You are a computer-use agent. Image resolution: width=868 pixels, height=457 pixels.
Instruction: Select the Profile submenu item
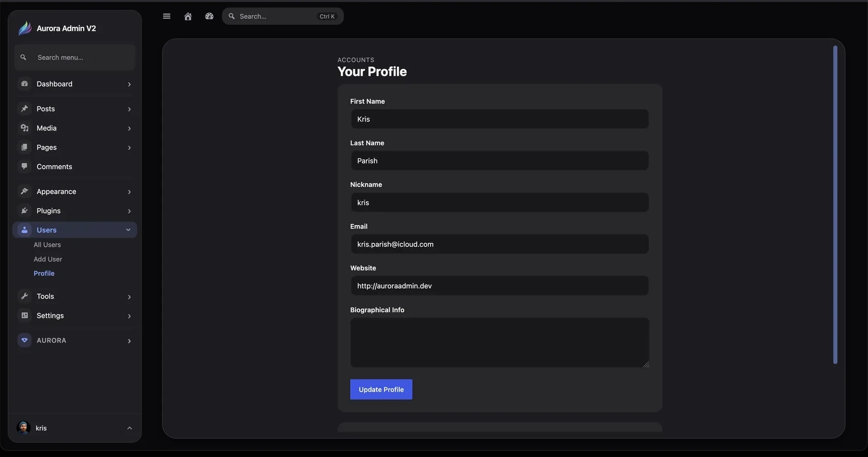(44, 274)
